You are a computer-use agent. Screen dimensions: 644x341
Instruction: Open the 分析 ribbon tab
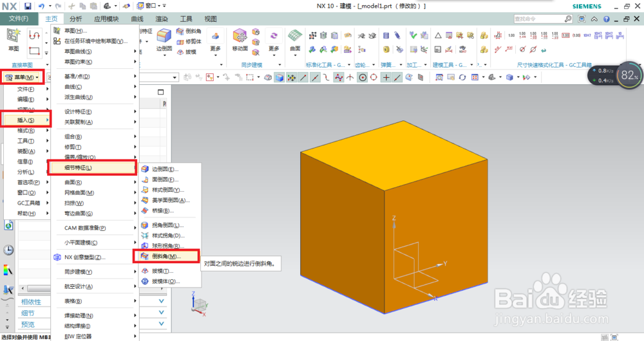click(x=75, y=19)
